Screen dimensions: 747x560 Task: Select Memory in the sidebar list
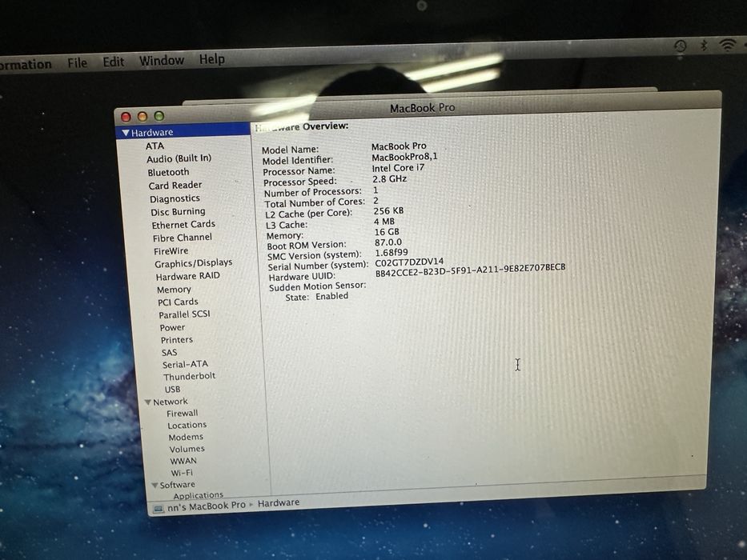pyautogui.click(x=174, y=290)
